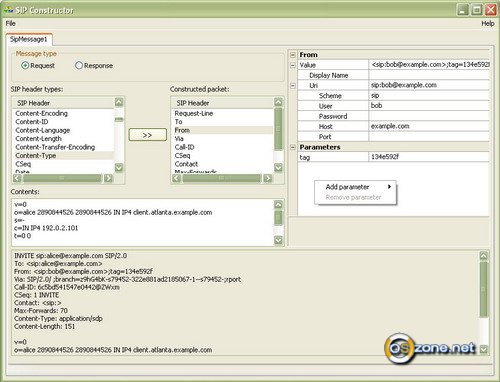Click the >> add header button

click(148, 135)
